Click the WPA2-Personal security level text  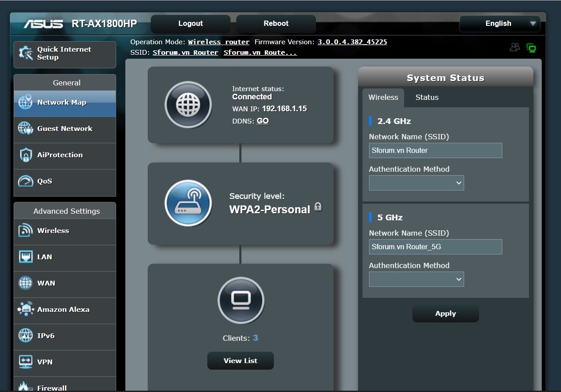(270, 209)
